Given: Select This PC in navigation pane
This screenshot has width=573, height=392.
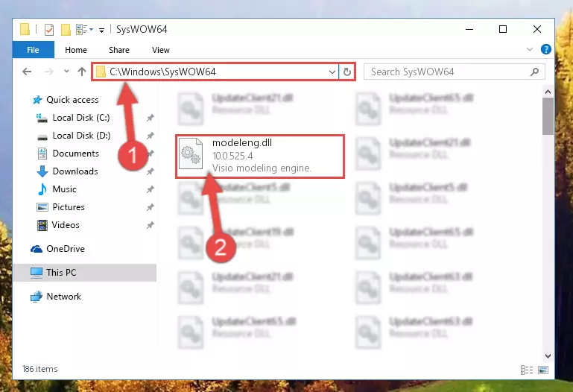Looking at the screenshot, I should pyautogui.click(x=84, y=273).
